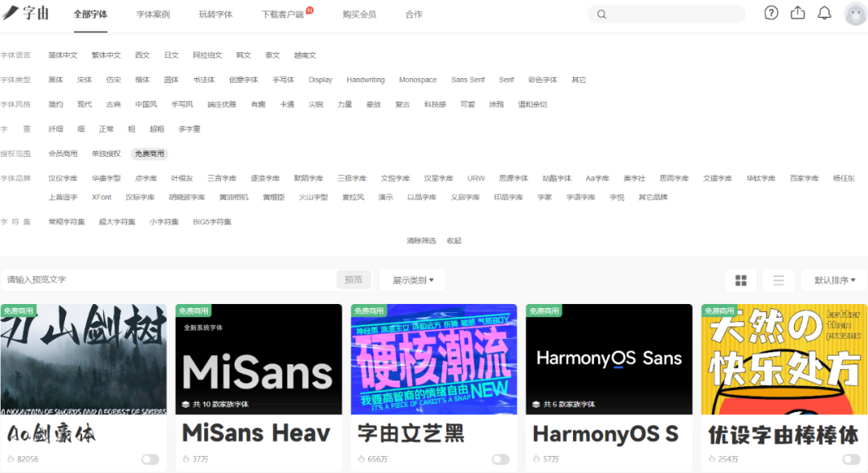This screenshot has width=868, height=473.
Task: Filter by 卡通 style
Action: pos(287,104)
